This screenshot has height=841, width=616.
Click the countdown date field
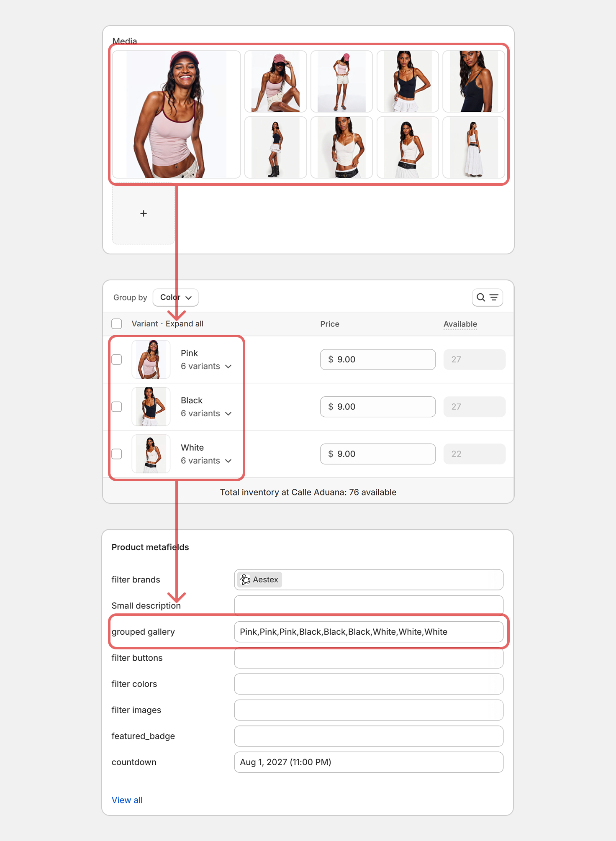tap(369, 762)
